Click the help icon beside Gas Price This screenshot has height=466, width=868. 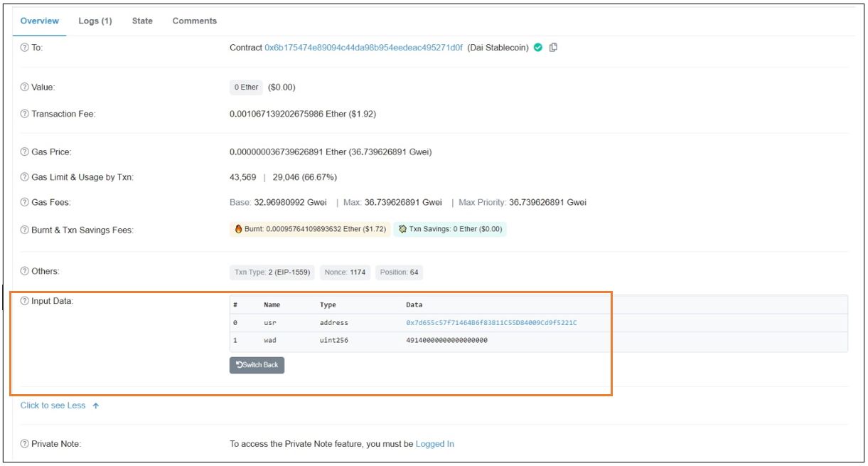point(25,152)
